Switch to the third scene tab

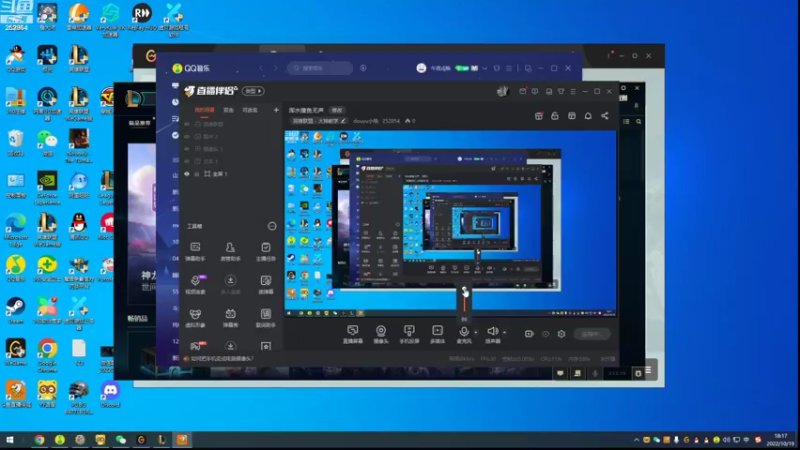coord(249,110)
